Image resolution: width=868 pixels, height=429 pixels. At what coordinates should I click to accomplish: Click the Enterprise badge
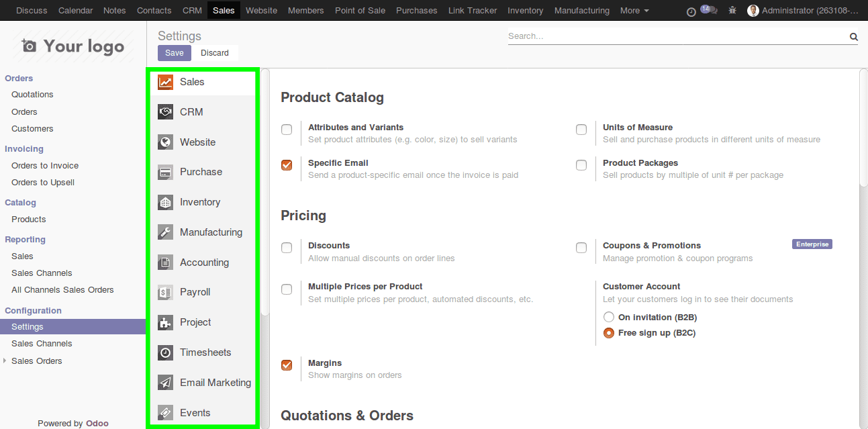pos(812,244)
